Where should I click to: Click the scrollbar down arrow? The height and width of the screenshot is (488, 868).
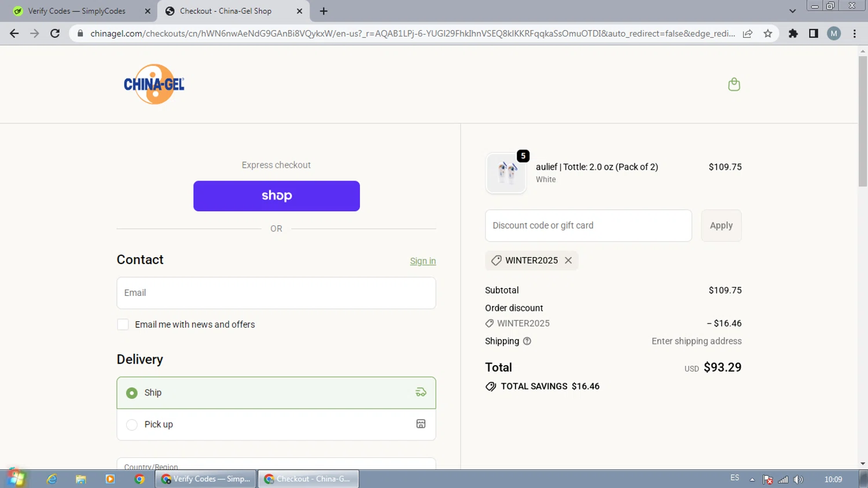(863, 464)
